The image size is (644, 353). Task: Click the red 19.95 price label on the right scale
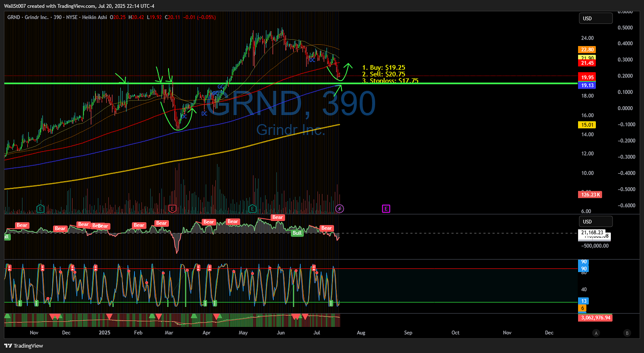[587, 77]
